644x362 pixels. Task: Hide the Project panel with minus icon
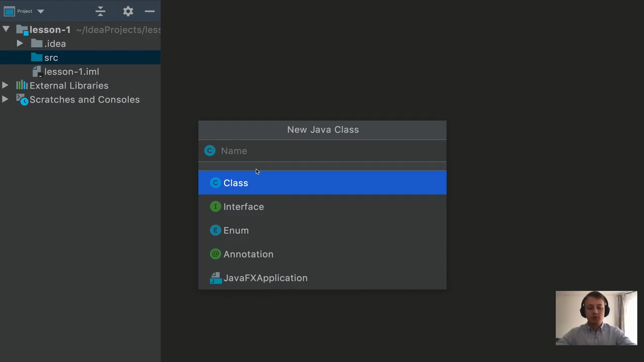coord(149,11)
